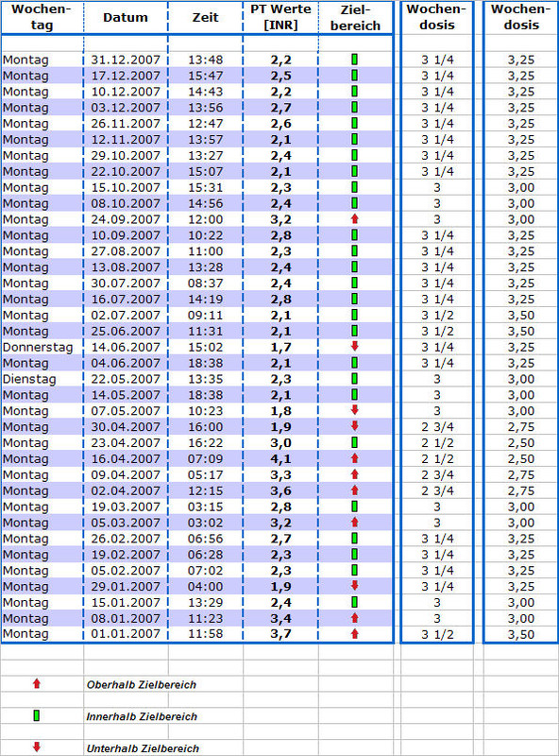Click the red down arrow for 29.01.2007
This screenshot has width=559, height=756.
355,586
